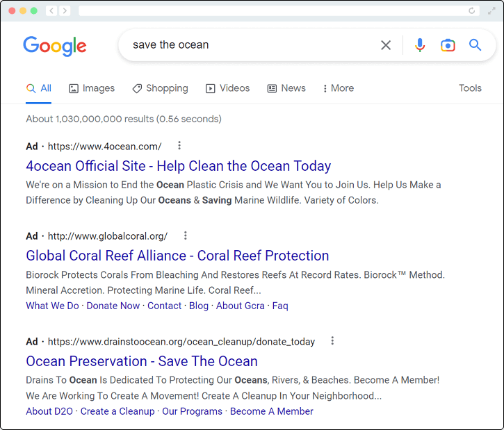The height and width of the screenshot is (430, 504).
Task: Open the Donate Now sitelink
Action: [113, 306]
